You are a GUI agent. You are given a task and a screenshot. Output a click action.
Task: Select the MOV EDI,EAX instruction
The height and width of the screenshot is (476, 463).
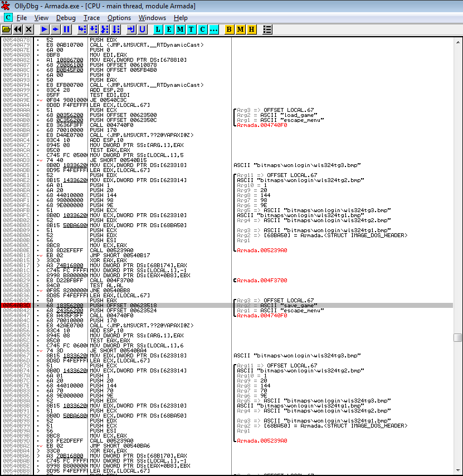click(108, 55)
